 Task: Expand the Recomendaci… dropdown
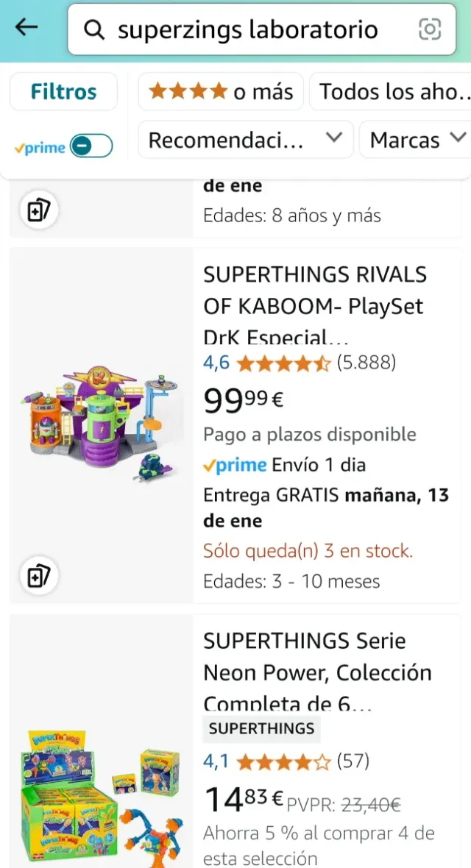246,140
